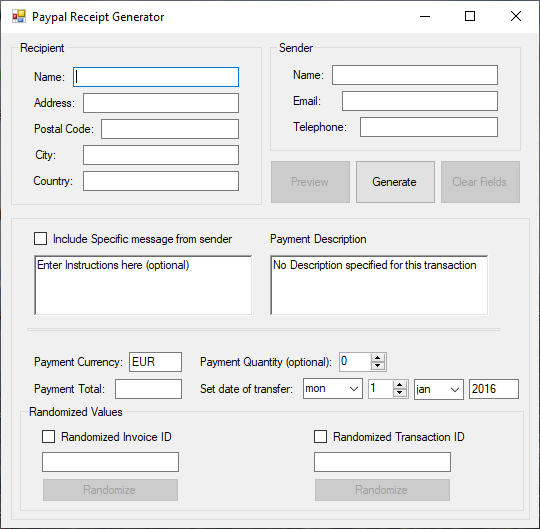Image resolution: width=540 pixels, height=529 pixels.
Task: Tick the Randomized Transaction ID checkbox
Action: coord(321,437)
